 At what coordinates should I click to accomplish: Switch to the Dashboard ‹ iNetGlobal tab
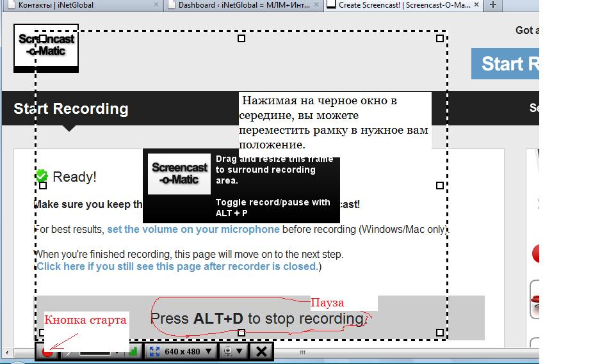tap(244, 5)
